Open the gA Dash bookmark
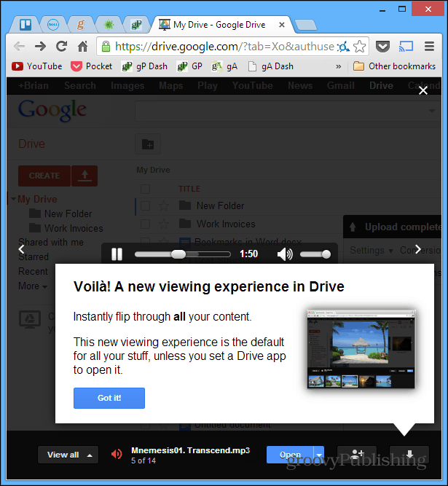The height and width of the screenshot is (486, 448). [x=270, y=66]
